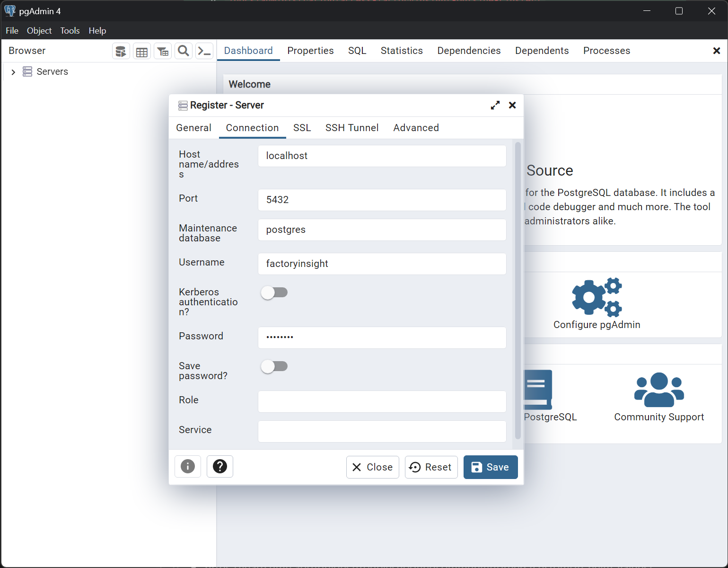
Task: Click the Close button in dialog footer
Action: click(373, 467)
